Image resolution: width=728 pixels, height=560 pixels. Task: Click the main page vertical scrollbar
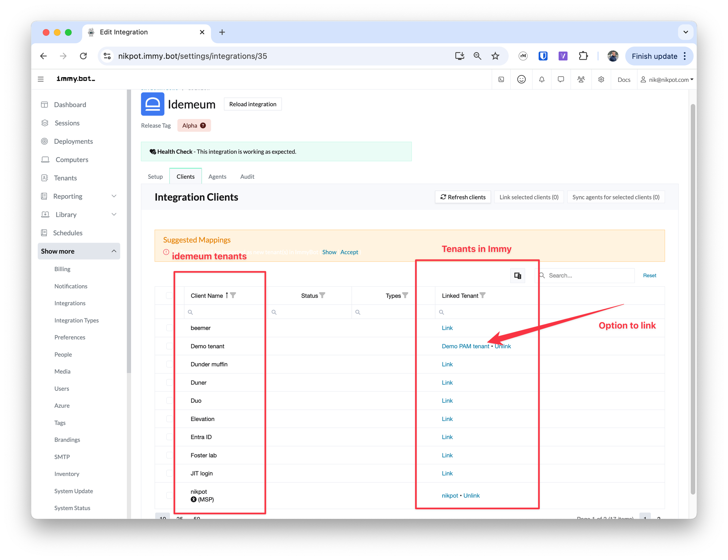pos(693,298)
